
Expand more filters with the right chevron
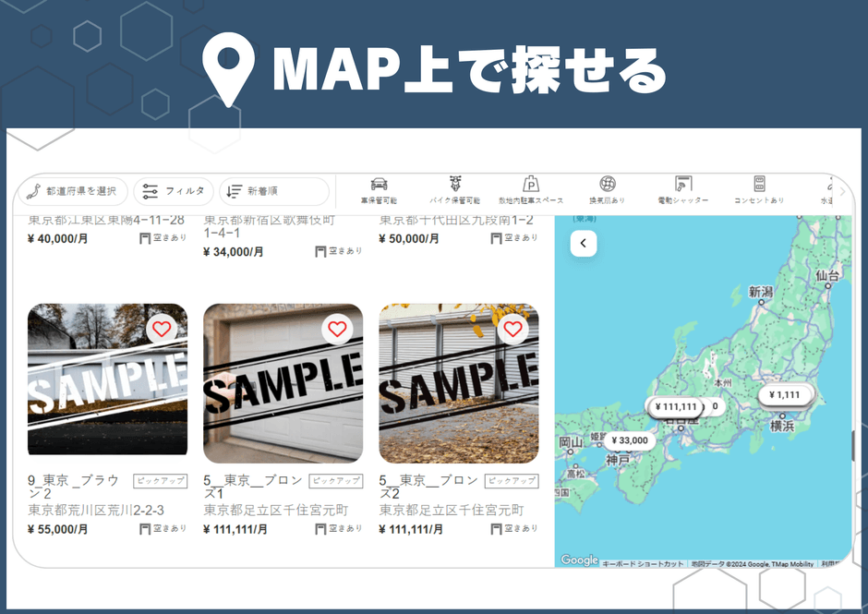click(840, 191)
